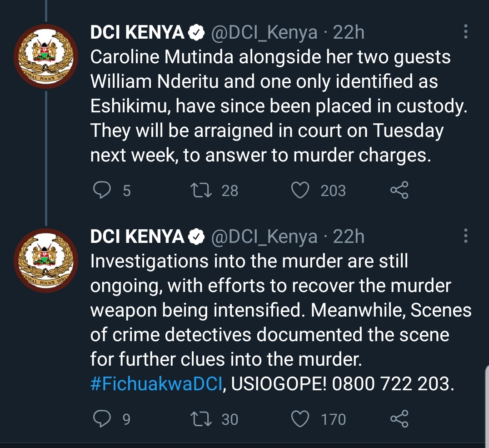Image resolution: width=489 pixels, height=448 pixels.
Task: Open the more options menu on first tweet
Action: [466, 31]
